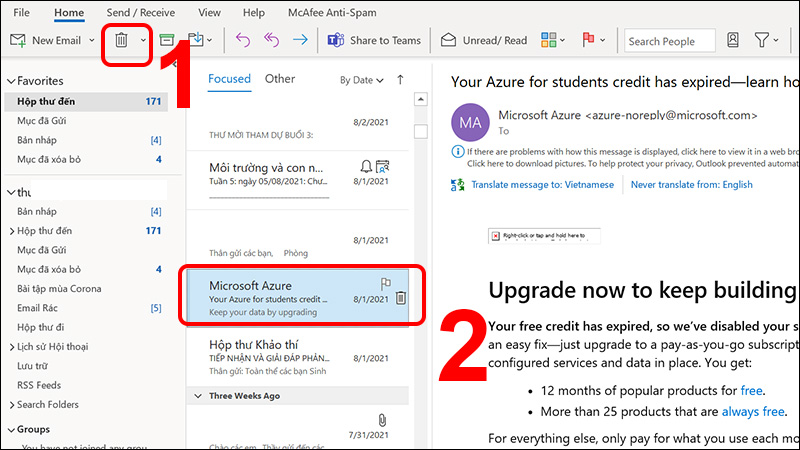Click the Search People input field

669,41
